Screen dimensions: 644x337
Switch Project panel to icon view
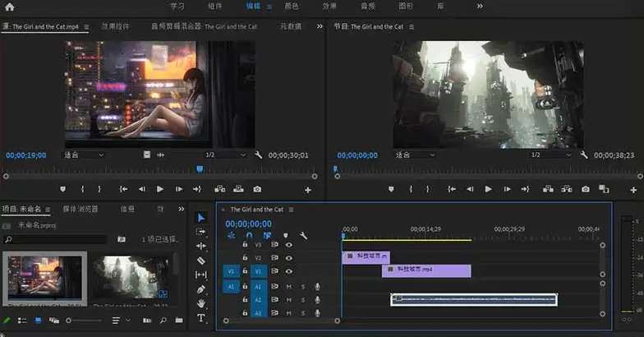(x=38, y=321)
